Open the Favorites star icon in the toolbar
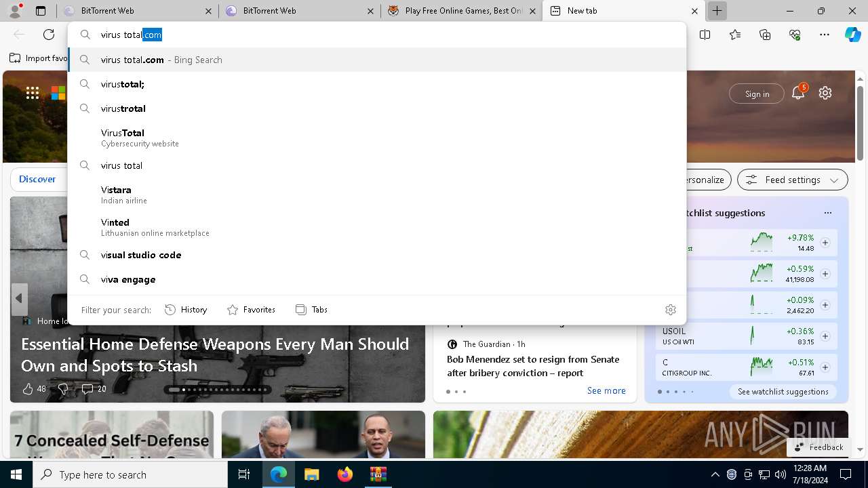 (735, 35)
